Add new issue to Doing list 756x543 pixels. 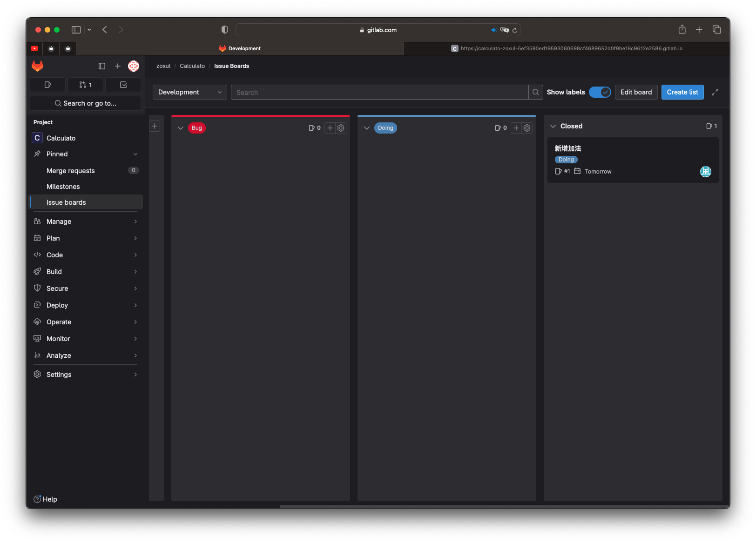pos(516,128)
